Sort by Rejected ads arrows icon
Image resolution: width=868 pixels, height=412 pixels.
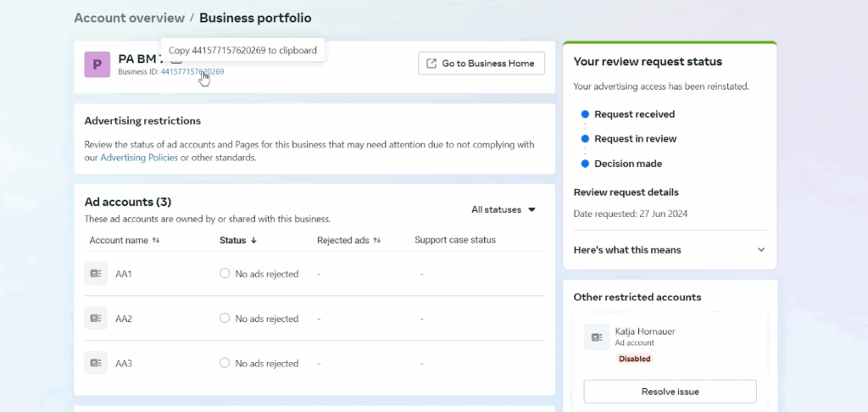tap(377, 241)
